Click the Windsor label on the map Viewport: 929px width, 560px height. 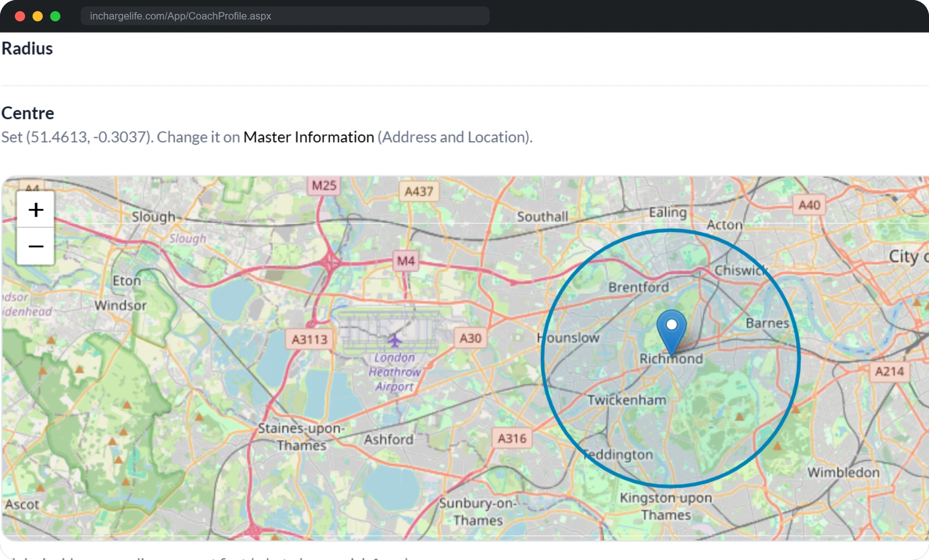(x=121, y=305)
